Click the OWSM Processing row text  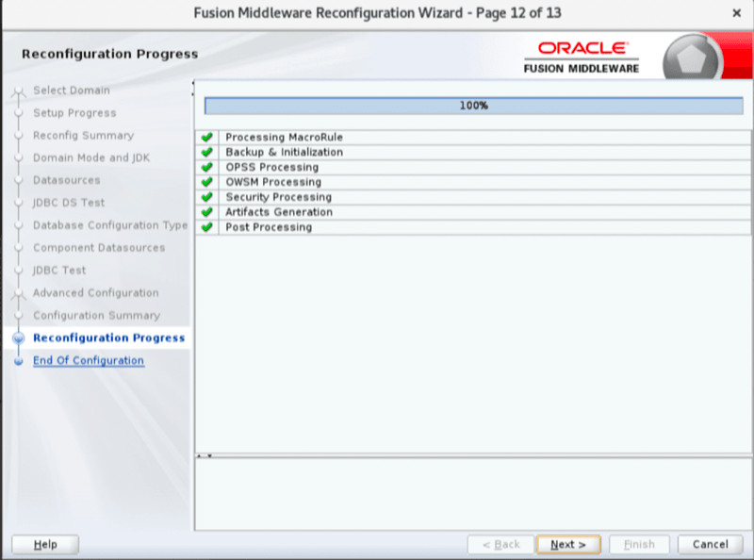pos(273,182)
